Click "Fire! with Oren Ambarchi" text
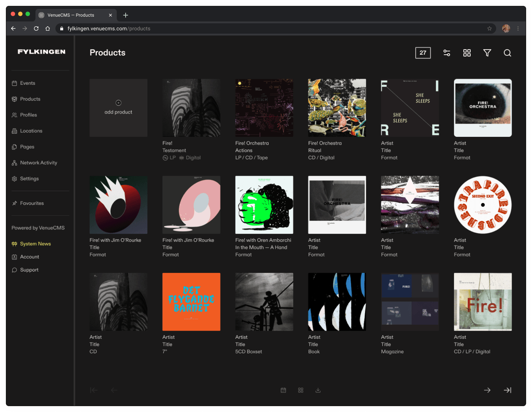Screen dimensions: 532x412 click(263, 240)
